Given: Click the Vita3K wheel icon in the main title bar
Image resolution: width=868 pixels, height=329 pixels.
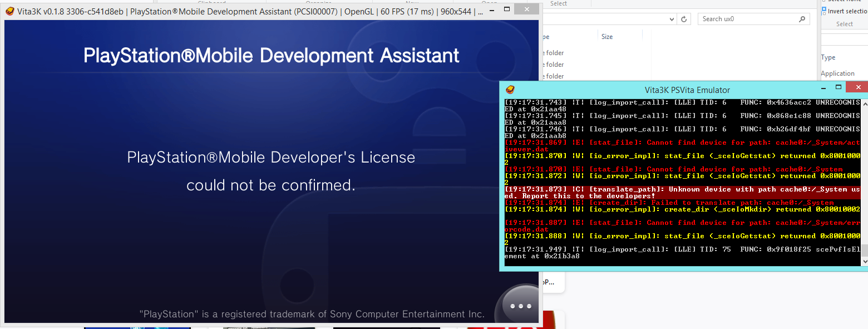Looking at the screenshot, I should [x=9, y=9].
